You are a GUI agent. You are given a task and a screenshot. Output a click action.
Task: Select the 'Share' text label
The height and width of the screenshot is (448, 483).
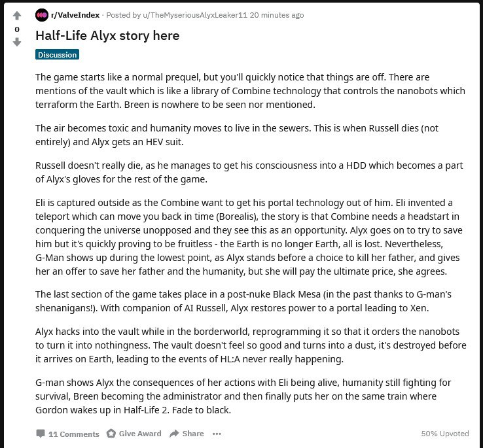click(193, 434)
